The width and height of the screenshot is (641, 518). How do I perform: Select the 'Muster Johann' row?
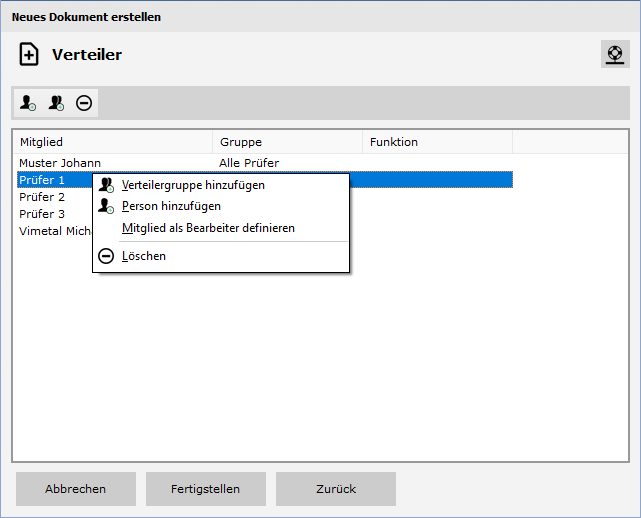pos(60,163)
